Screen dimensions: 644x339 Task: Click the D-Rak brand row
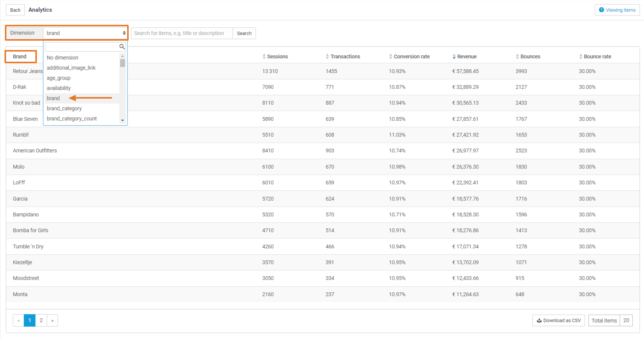click(323, 87)
